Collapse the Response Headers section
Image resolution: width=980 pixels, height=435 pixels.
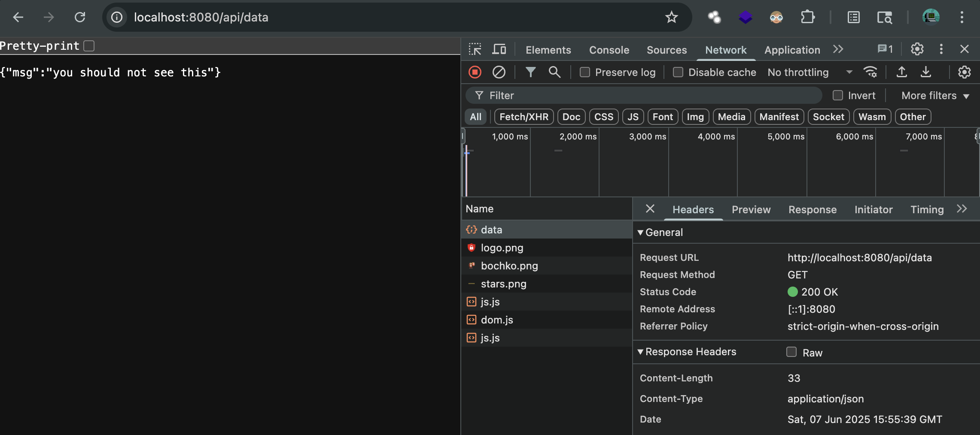640,352
